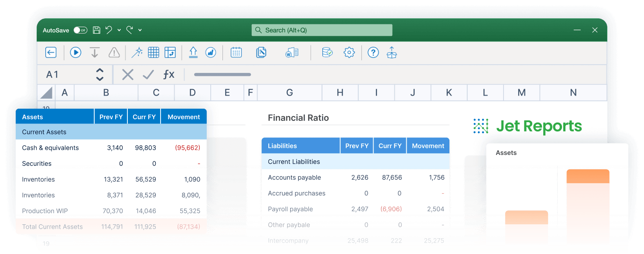Click the Run report play icon
The height and width of the screenshot is (254, 644).
[75, 53]
